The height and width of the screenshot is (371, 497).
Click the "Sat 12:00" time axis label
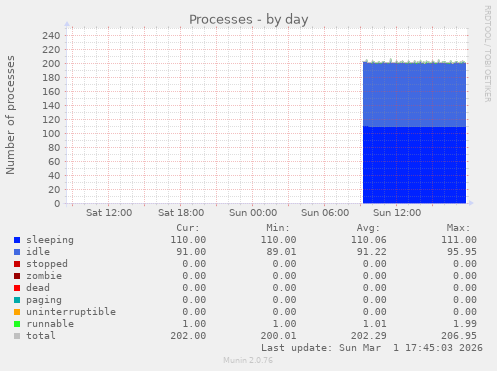click(109, 213)
